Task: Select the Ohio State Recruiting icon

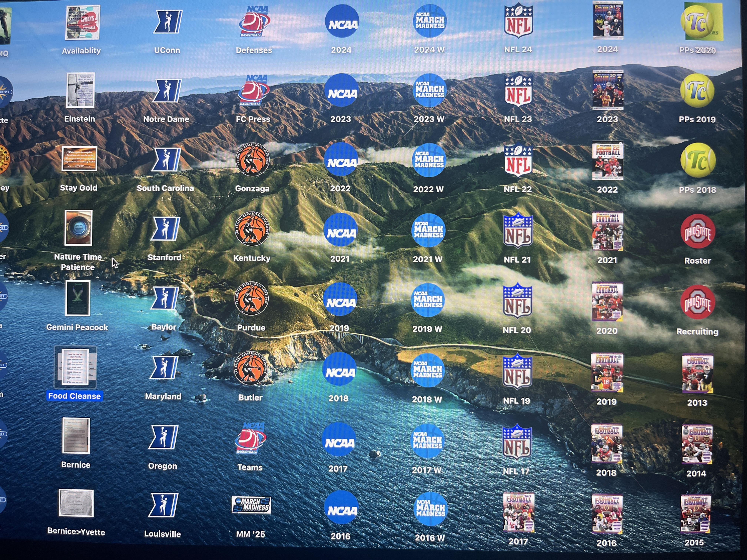Action: pyautogui.click(x=697, y=302)
